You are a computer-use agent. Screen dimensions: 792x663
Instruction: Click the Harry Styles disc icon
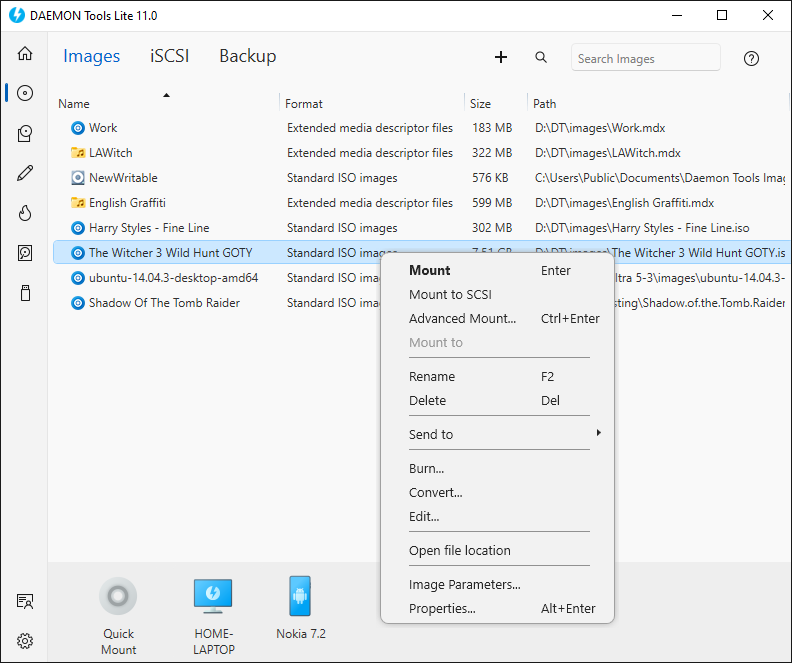coord(78,228)
